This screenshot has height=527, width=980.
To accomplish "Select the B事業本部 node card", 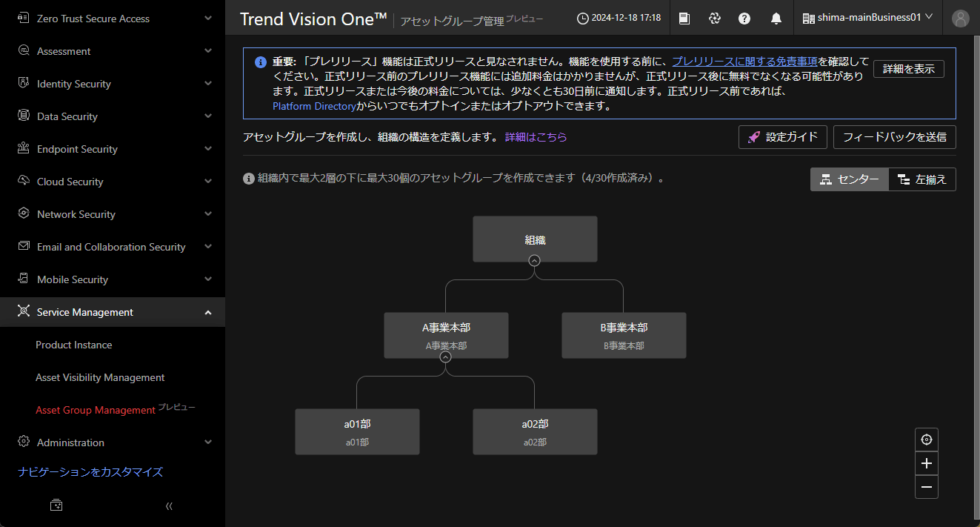I will point(624,335).
